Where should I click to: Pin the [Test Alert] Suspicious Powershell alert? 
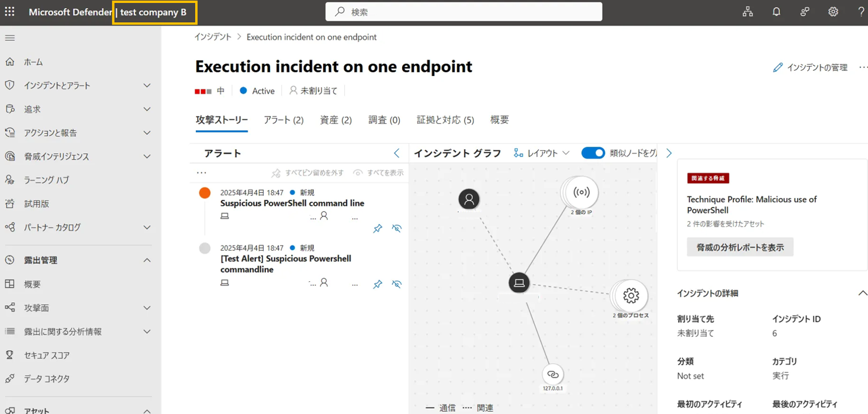tap(378, 284)
